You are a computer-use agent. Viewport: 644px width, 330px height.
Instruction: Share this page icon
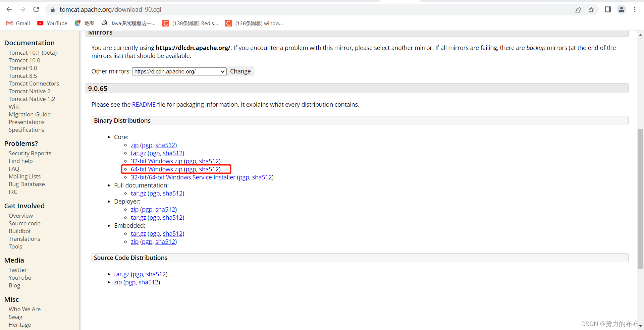(x=578, y=10)
